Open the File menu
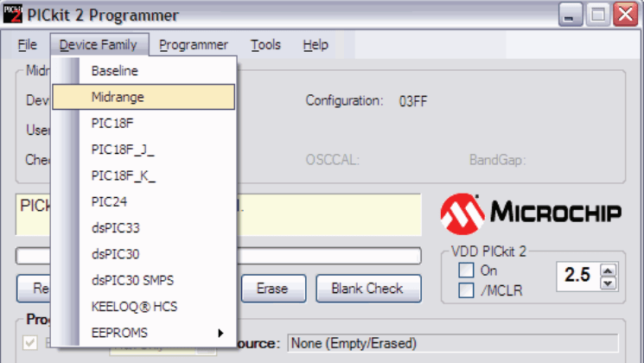This screenshot has width=644, height=363. [28, 45]
